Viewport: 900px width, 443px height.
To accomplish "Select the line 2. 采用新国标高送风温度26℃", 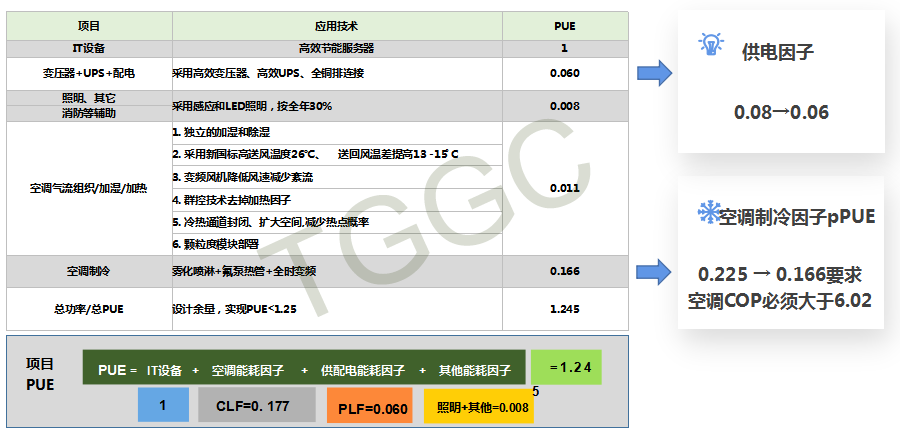I will tap(315, 154).
